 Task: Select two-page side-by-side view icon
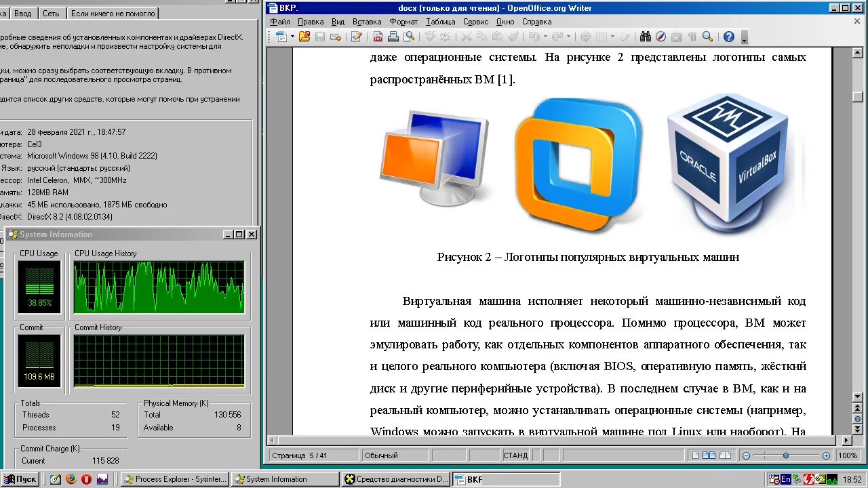(x=709, y=455)
